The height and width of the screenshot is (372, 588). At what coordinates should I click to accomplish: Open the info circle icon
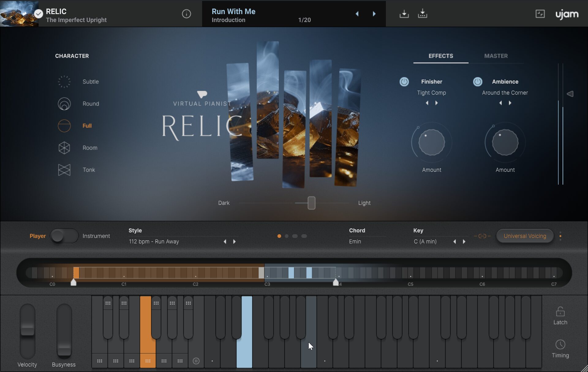pyautogui.click(x=186, y=14)
